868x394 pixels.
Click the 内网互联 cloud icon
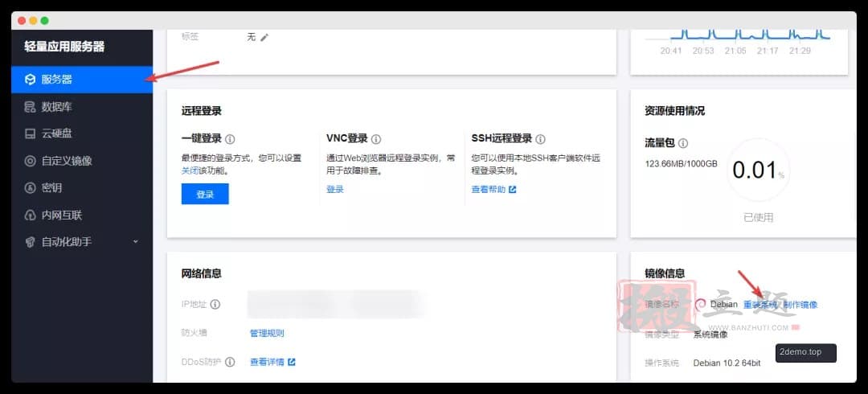coord(30,215)
